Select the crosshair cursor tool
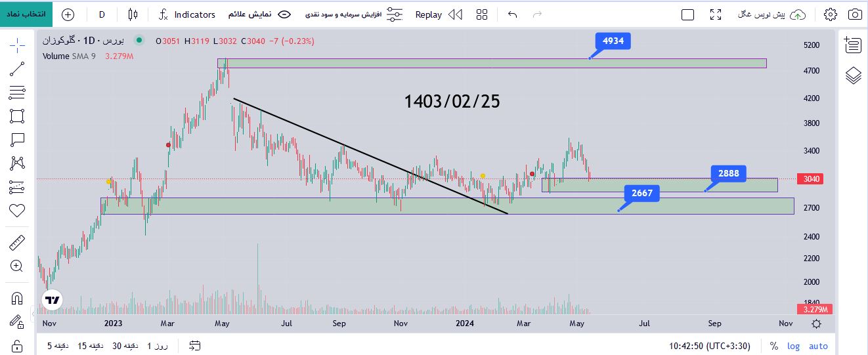Screen dimensions: 868x355 pyautogui.click(x=17, y=45)
